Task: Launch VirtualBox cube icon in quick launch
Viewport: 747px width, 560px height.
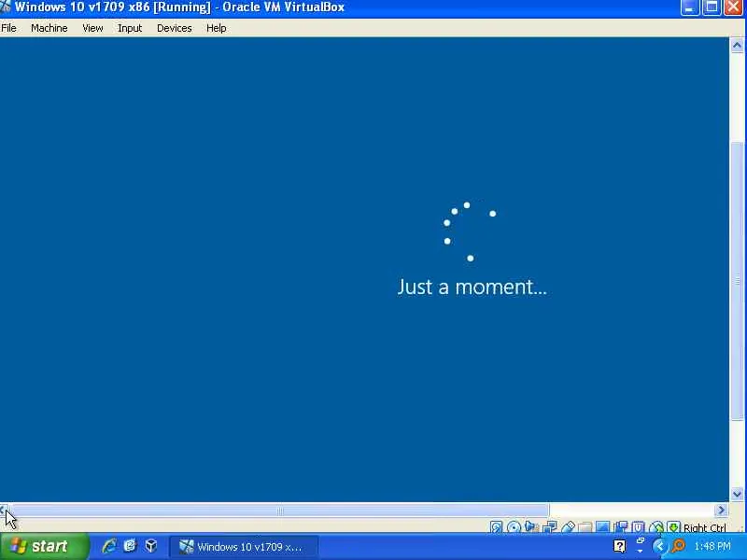Action: pyautogui.click(x=151, y=546)
